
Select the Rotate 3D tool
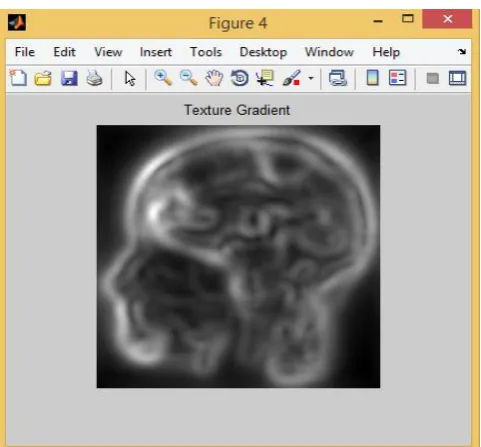[240, 79]
